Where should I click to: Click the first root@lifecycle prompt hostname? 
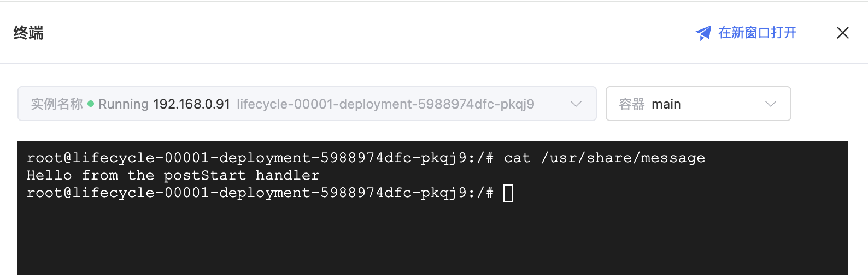[x=246, y=158]
